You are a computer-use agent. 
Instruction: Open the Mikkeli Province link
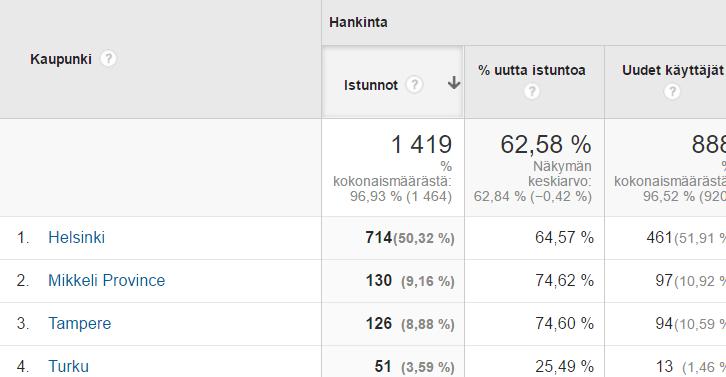point(106,281)
